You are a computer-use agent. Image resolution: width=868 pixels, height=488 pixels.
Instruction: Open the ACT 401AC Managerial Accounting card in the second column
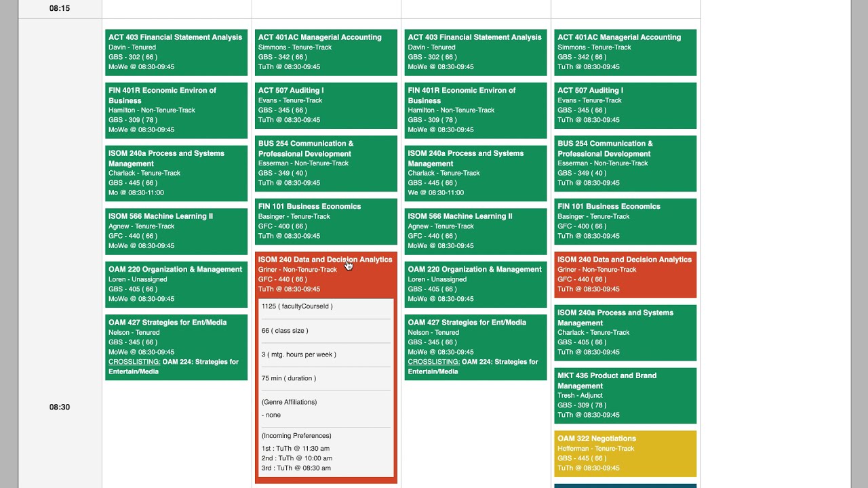click(326, 52)
